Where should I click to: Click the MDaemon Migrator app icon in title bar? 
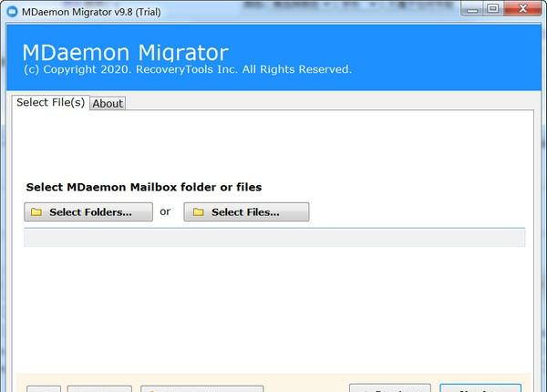click(x=12, y=12)
